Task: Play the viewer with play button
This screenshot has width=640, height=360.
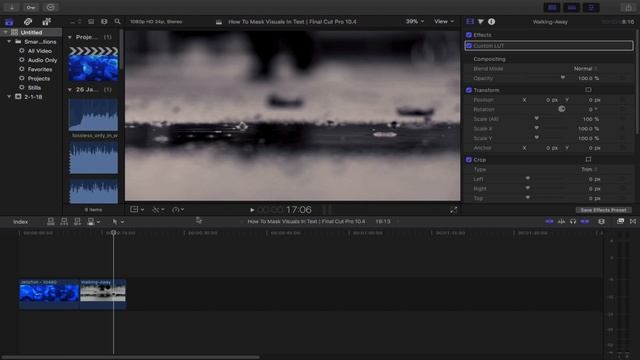Action: [252, 210]
